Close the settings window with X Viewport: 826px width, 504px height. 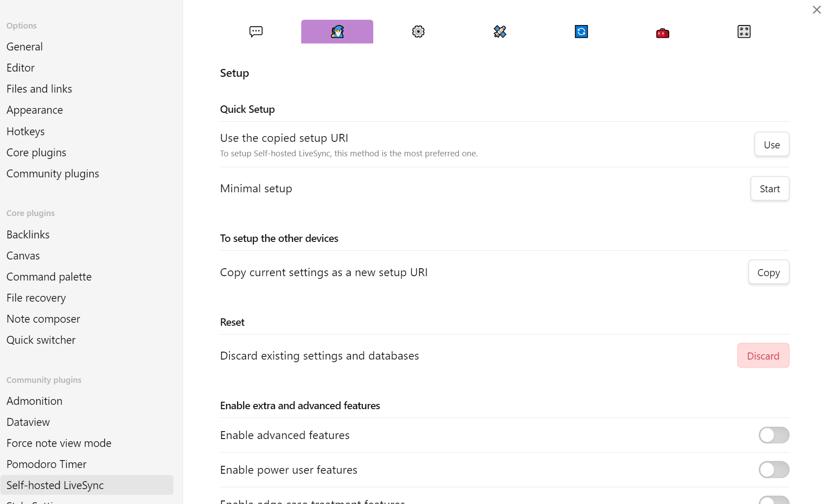816,10
